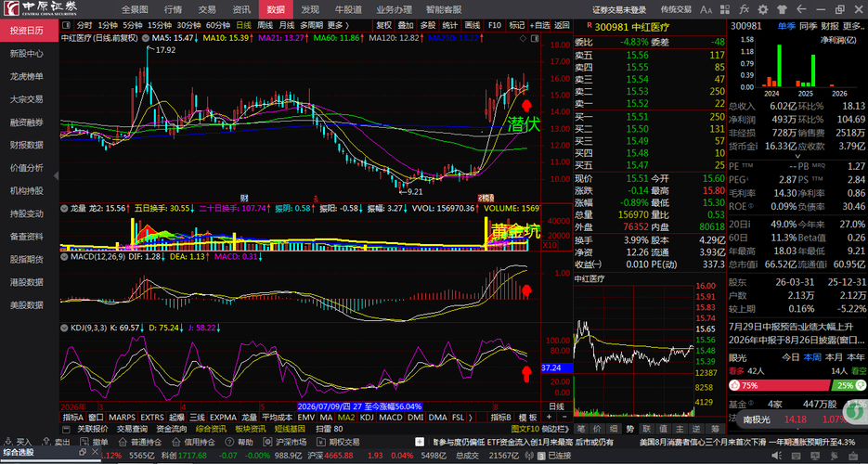Select the 周线 weekly period

tap(266, 25)
